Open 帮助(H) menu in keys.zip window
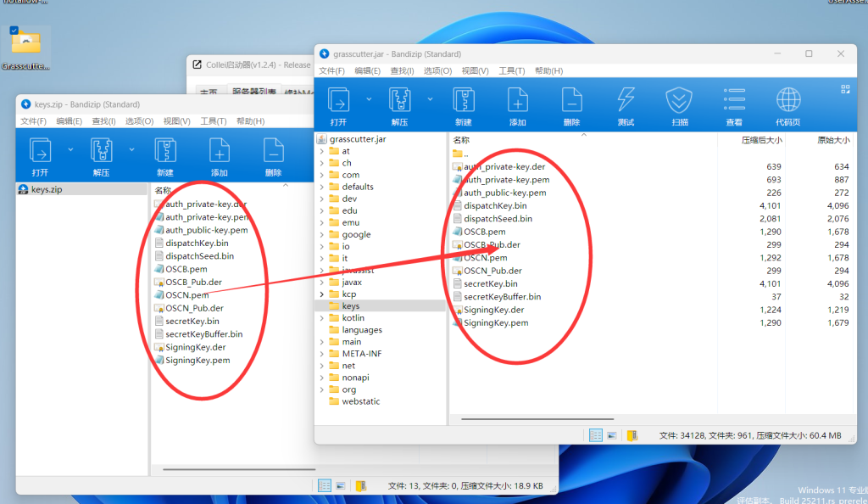This screenshot has width=868, height=504. (250, 121)
